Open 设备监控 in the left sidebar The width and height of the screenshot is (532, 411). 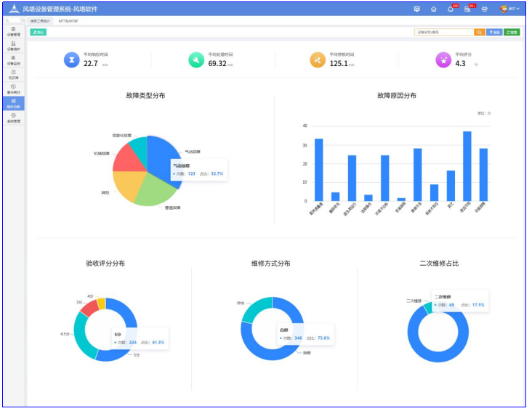[14, 60]
